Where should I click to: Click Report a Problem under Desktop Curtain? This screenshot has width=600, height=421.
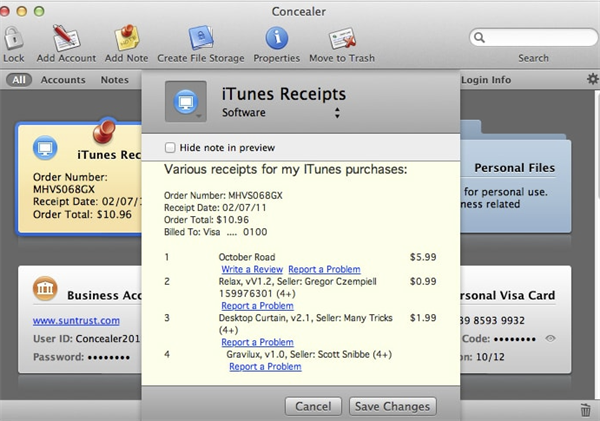click(x=257, y=342)
